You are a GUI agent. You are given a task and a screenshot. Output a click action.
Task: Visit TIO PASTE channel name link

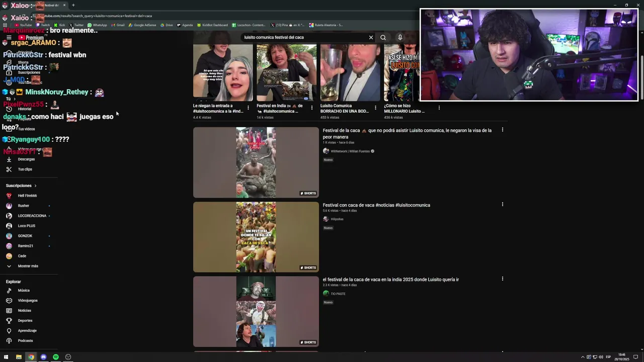pos(338,294)
